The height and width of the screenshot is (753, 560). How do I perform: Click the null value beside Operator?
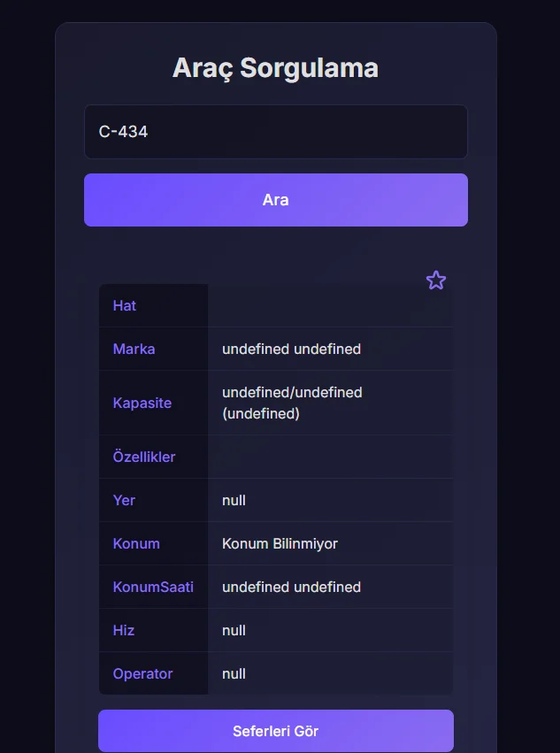234,673
